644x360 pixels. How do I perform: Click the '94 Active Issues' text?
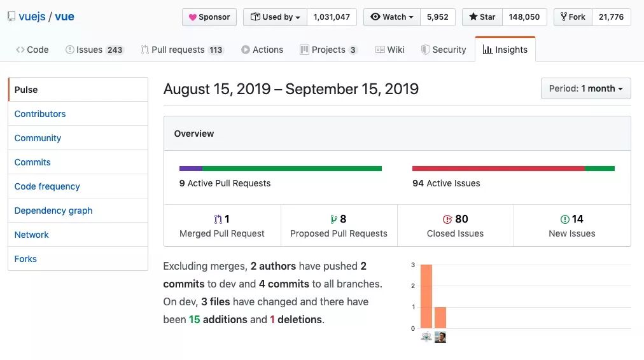(x=446, y=183)
